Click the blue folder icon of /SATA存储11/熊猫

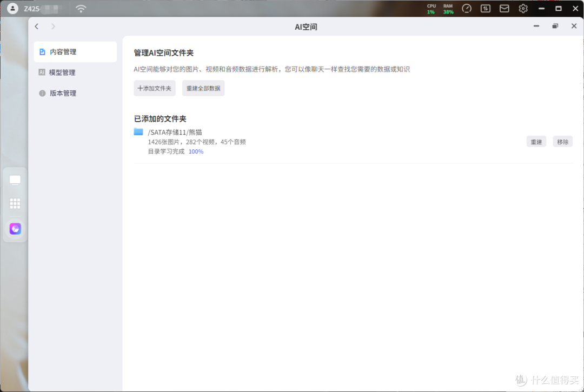click(x=138, y=131)
